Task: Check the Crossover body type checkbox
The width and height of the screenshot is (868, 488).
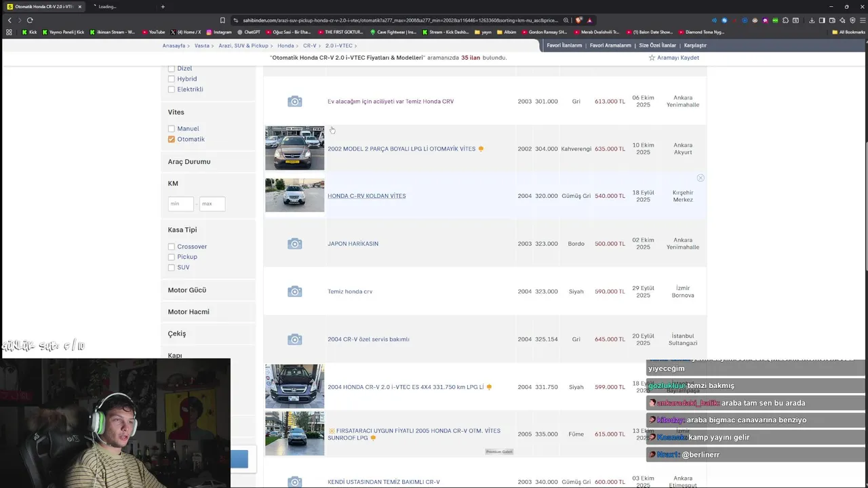Action: [172, 247]
